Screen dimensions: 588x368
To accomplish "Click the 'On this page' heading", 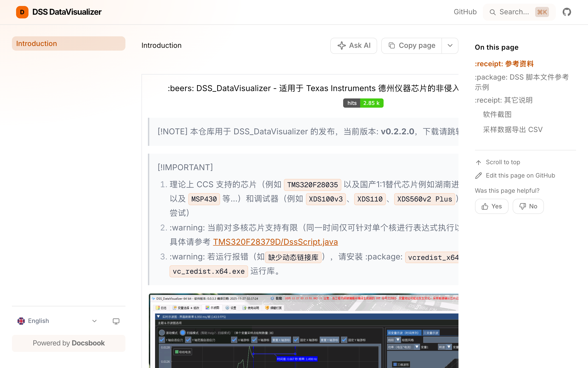I will (x=496, y=47).
